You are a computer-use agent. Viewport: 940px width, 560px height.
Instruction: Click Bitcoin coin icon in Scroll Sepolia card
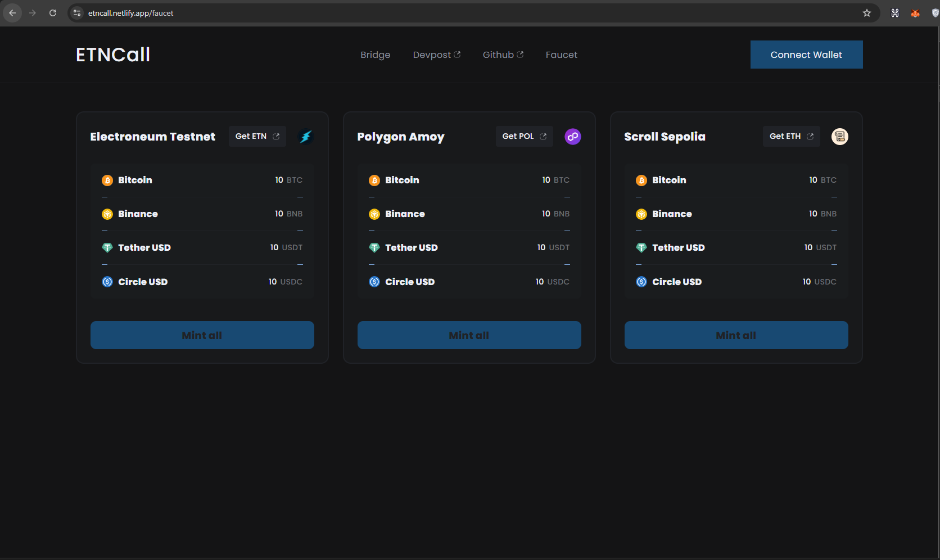pyautogui.click(x=641, y=180)
